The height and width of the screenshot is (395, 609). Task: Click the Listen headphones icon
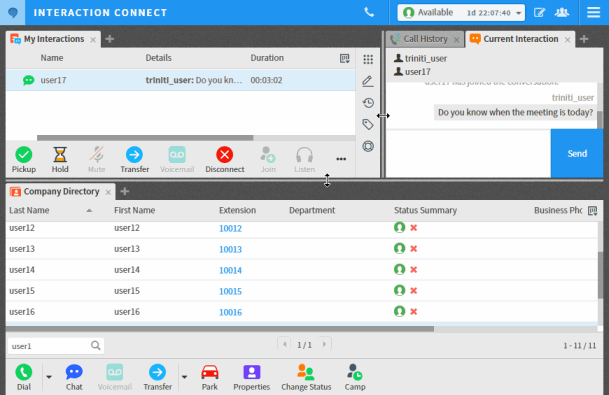coord(304,159)
